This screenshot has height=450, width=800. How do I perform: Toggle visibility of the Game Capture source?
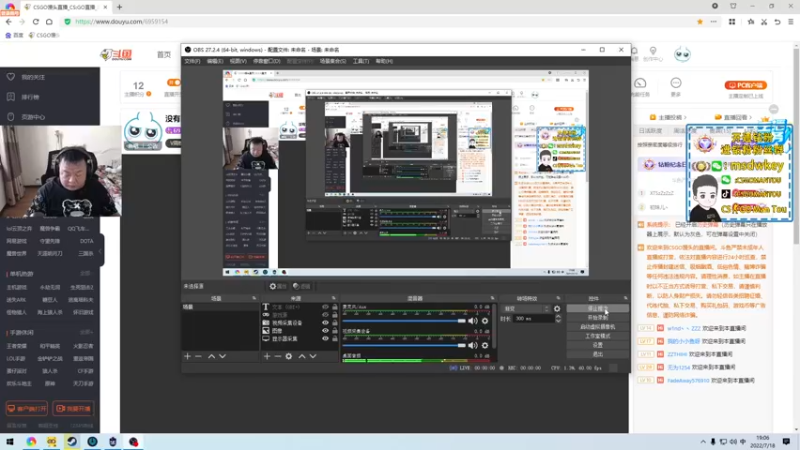click(325, 315)
